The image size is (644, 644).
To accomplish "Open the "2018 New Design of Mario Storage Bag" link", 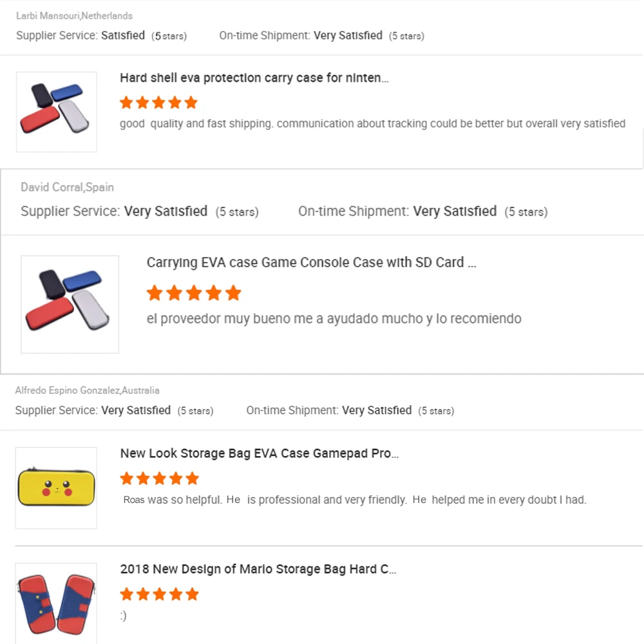I will click(258, 569).
